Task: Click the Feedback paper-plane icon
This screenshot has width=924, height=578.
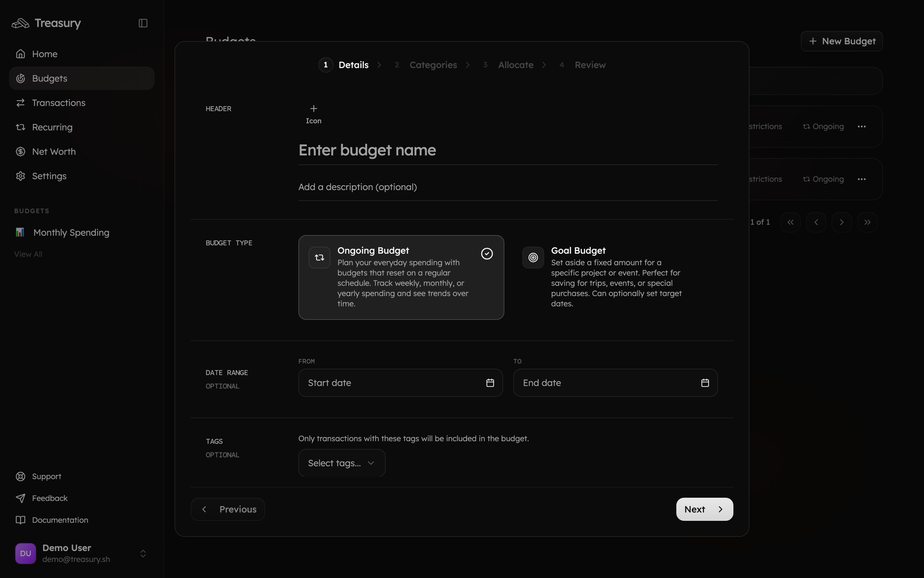Action: click(21, 498)
